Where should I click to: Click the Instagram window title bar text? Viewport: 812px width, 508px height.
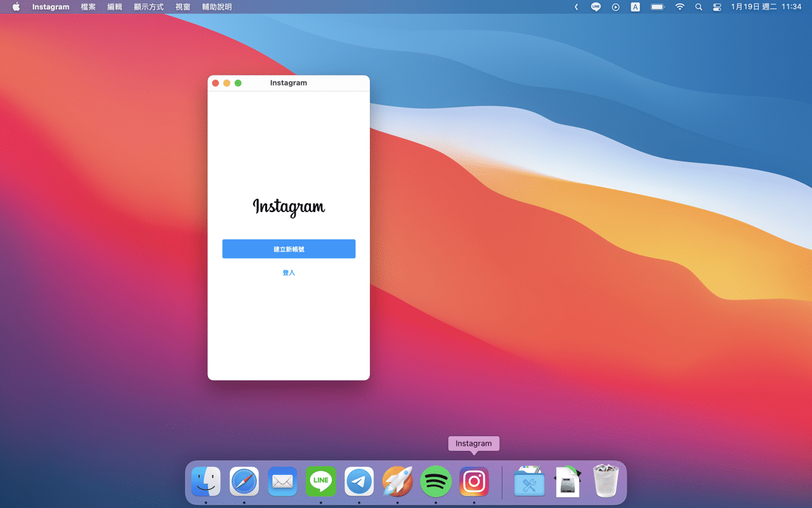[289, 83]
